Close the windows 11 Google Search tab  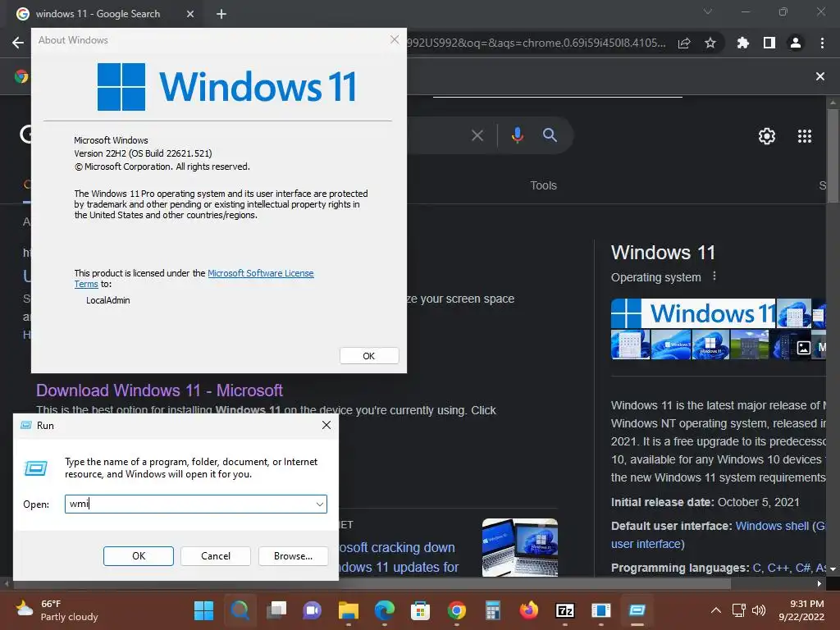coord(190,15)
